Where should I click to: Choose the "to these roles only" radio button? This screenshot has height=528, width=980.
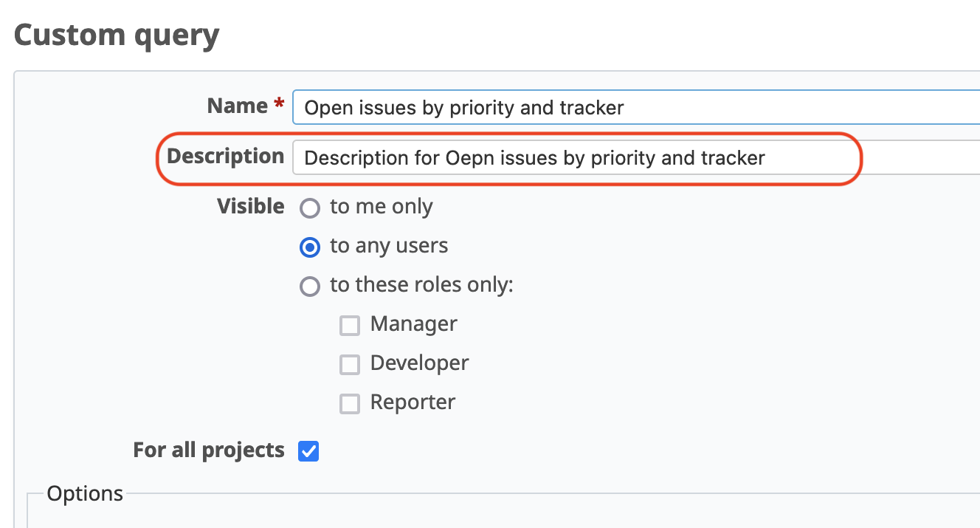(310, 286)
